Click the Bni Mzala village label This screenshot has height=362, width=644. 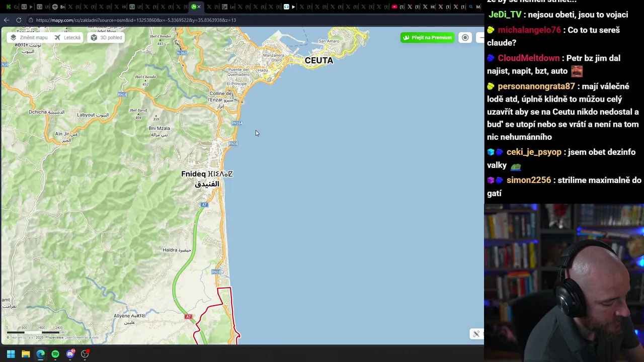159,131
